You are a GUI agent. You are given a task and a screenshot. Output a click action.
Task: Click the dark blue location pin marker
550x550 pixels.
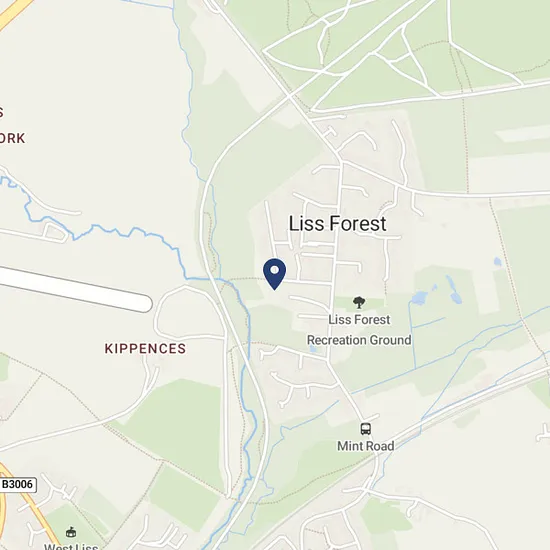click(275, 274)
